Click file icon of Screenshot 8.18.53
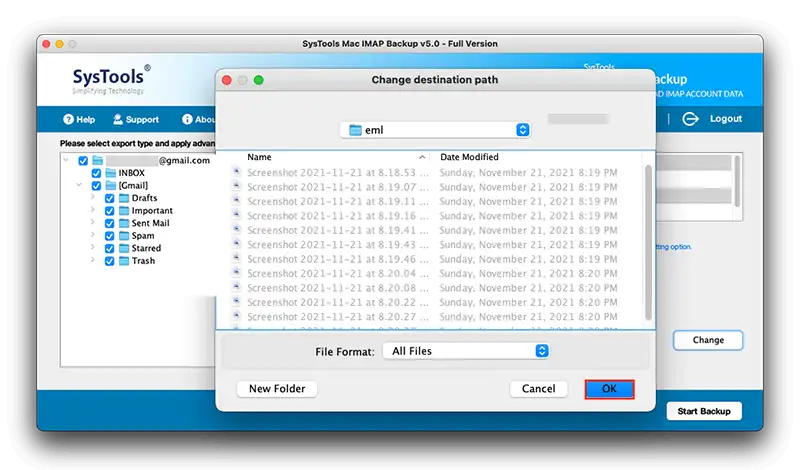Image resolution: width=800 pixels, height=470 pixels. tap(236, 172)
